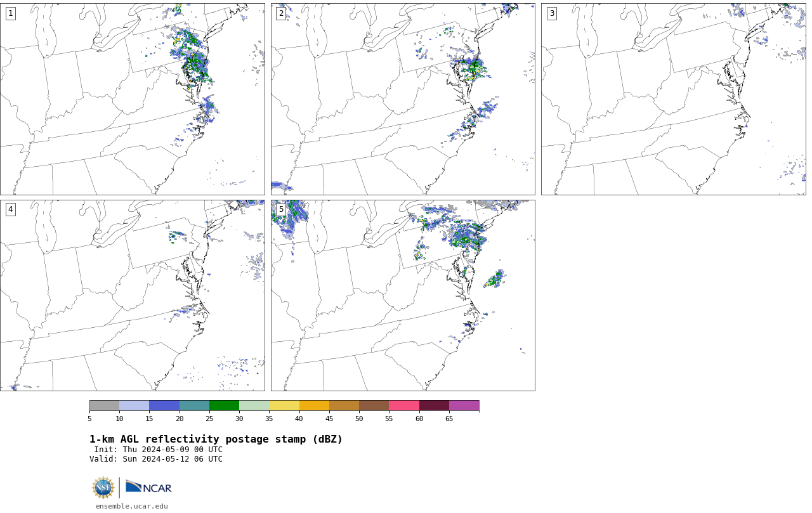812x513 pixels.
Task: Click the purple 65+ dBZ swatch
Action: (x=464, y=406)
